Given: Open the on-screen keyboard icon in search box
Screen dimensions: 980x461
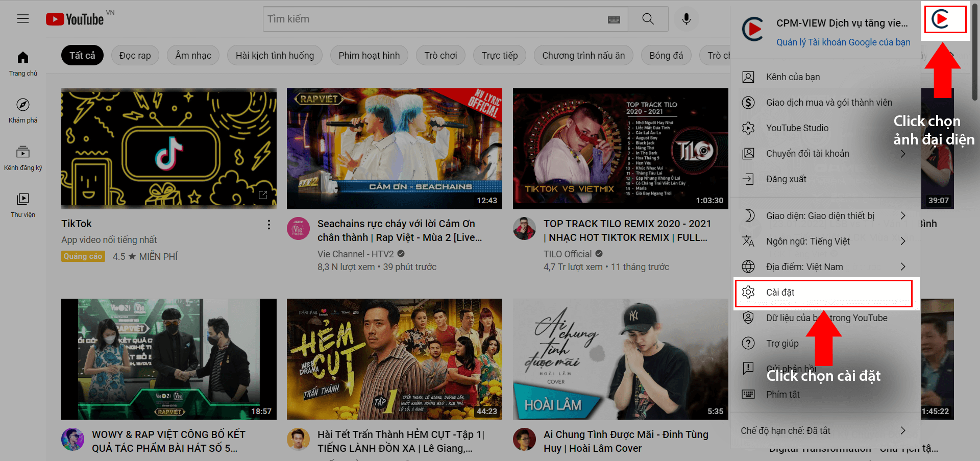Looking at the screenshot, I should [614, 19].
